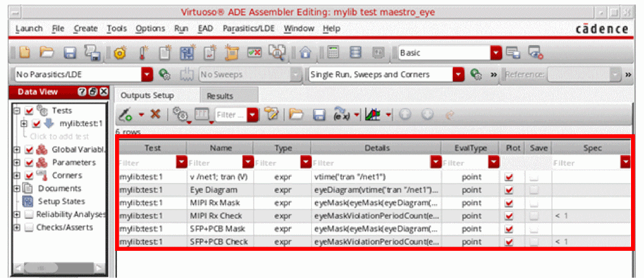Enable Save for the MIPI Rx Mask row
Screen dimensions: 644x278
(x=535, y=203)
